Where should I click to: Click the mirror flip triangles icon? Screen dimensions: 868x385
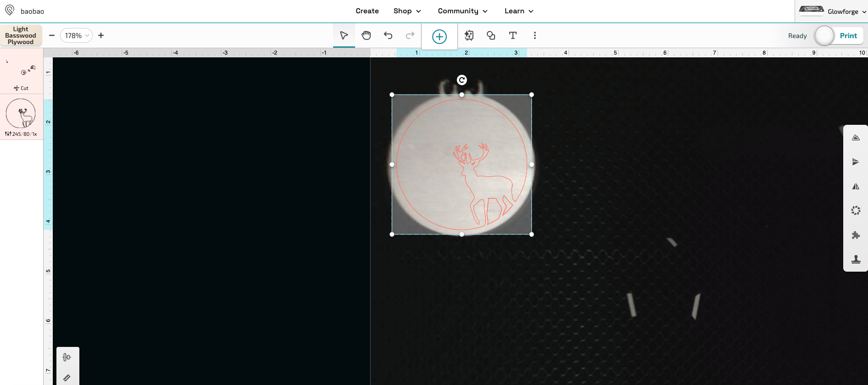pos(856,186)
